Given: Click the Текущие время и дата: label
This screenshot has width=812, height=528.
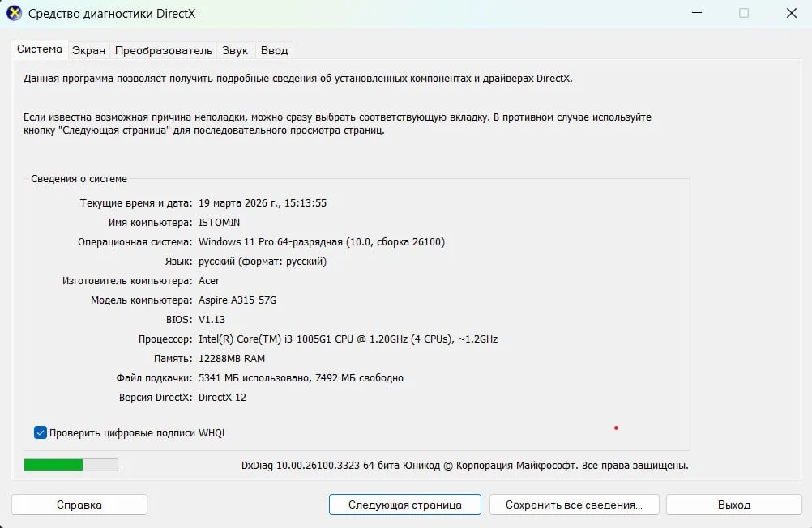Looking at the screenshot, I should tap(136, 203).
